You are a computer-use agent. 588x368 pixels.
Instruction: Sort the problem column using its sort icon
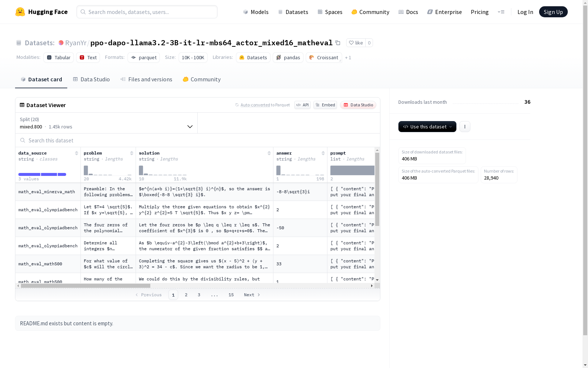click(132, 153)
